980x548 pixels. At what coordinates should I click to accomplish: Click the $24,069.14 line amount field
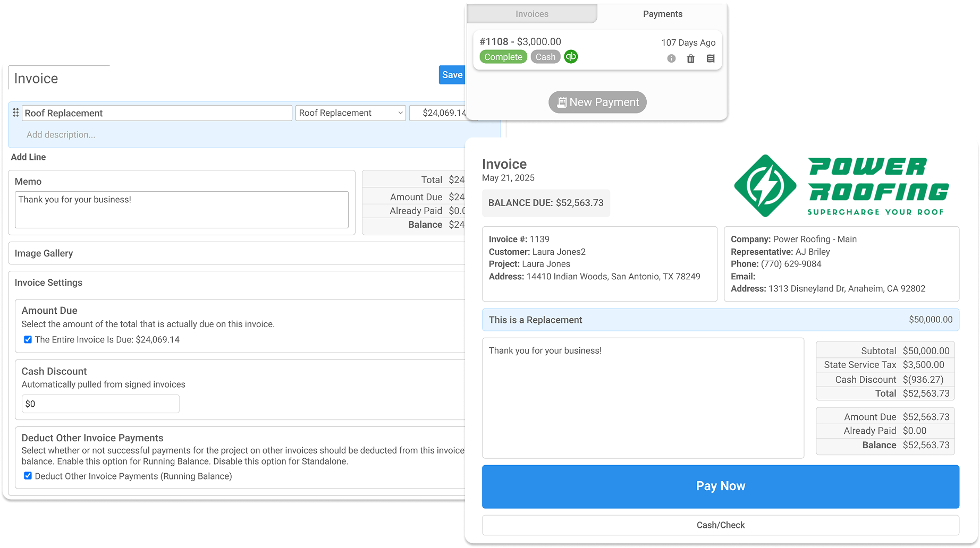[x=438, y=113]
